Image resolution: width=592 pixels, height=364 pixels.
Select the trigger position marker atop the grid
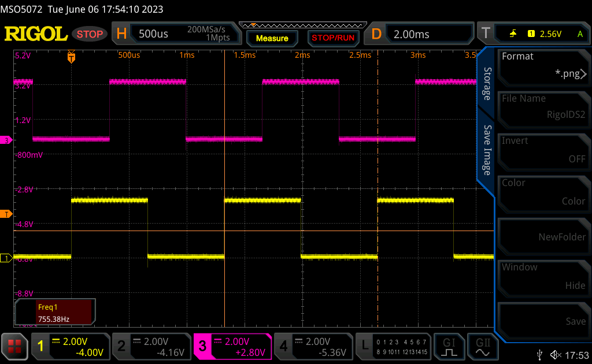(71, 57)
